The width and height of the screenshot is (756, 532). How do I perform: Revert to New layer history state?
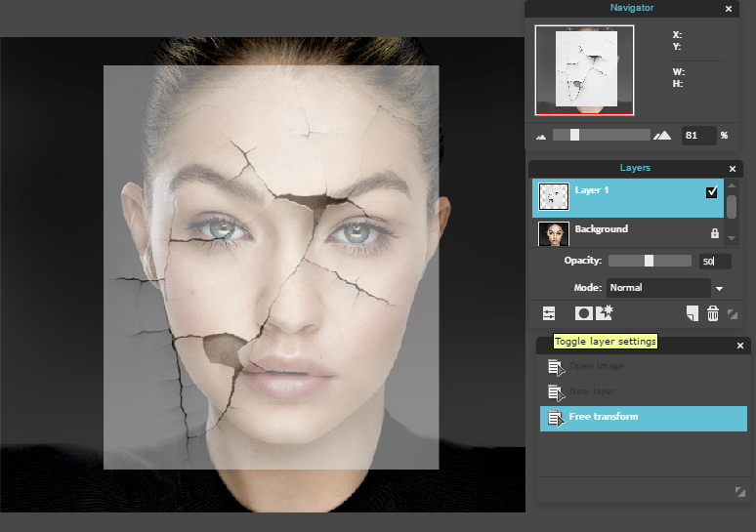643,392
